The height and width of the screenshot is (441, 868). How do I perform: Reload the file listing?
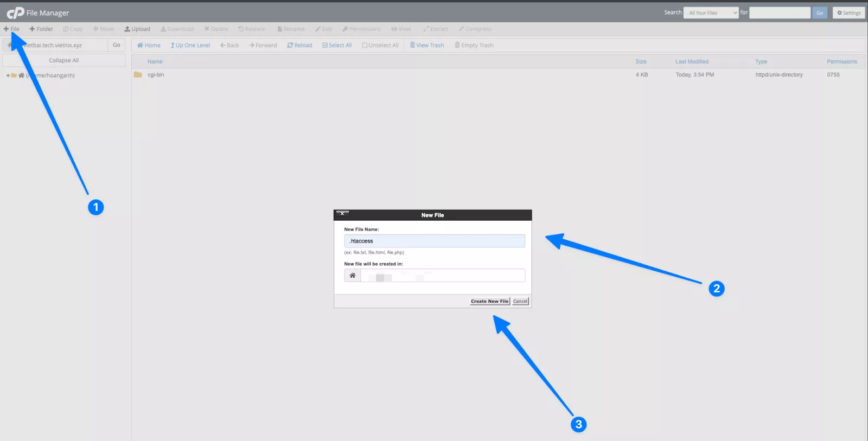coord(299,46)
